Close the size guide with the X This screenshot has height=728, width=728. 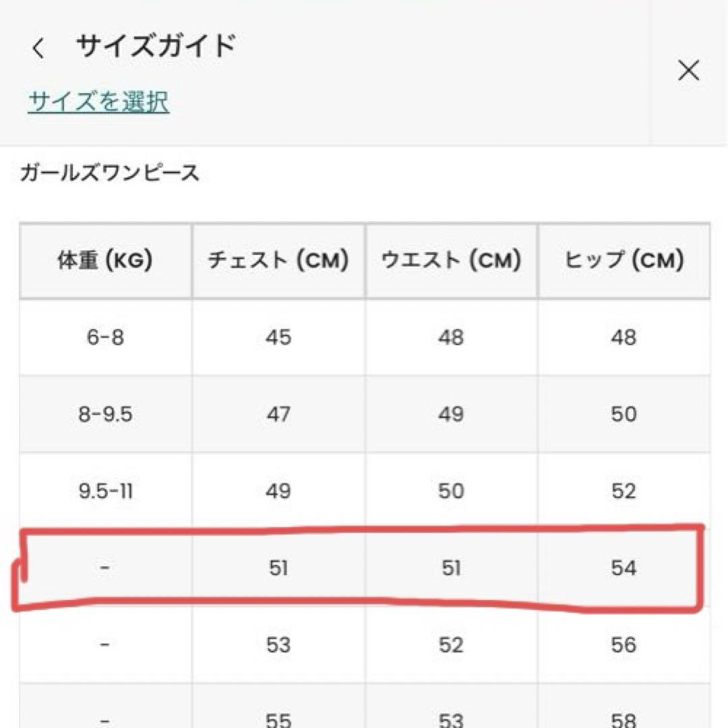coord(688,70)
